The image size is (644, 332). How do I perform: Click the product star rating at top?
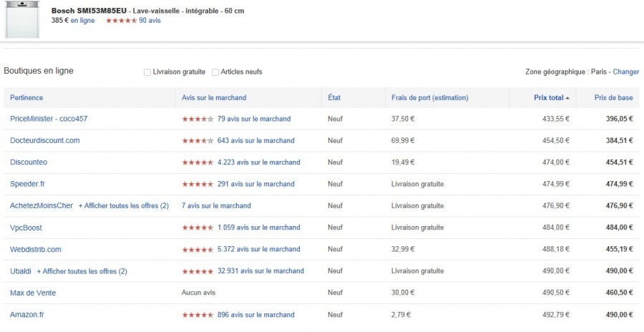tap(121, 21)
